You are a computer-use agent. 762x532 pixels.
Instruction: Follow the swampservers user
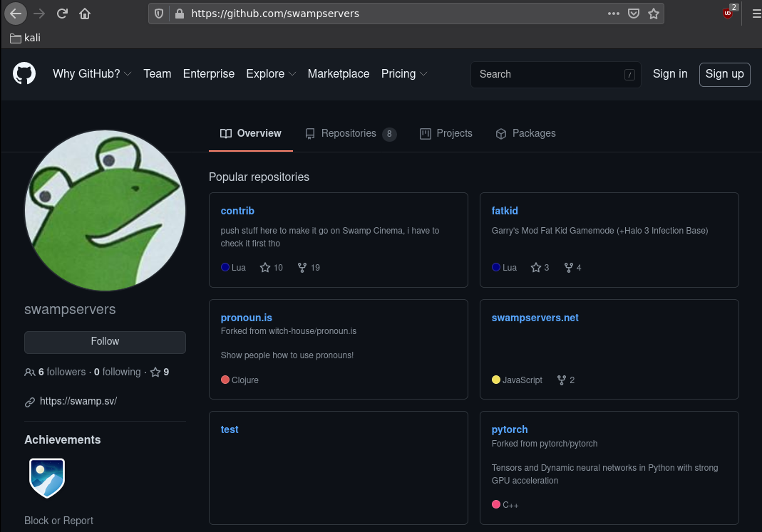tap(105, 342)
